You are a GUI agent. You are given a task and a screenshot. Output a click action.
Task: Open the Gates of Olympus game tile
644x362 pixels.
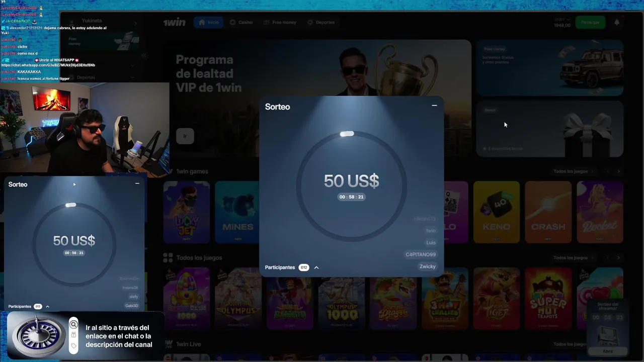pos(238,299)
